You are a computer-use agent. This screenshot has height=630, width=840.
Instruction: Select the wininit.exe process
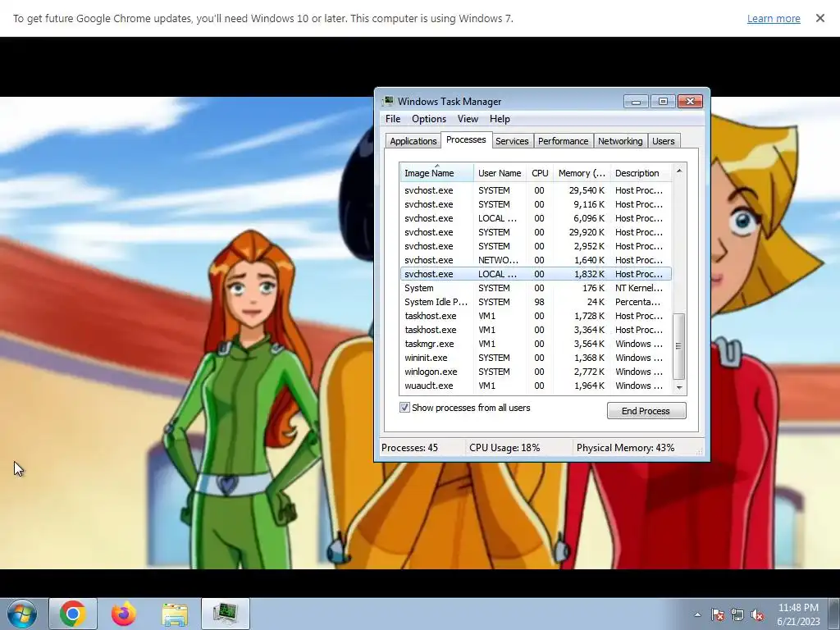[536, 358]
